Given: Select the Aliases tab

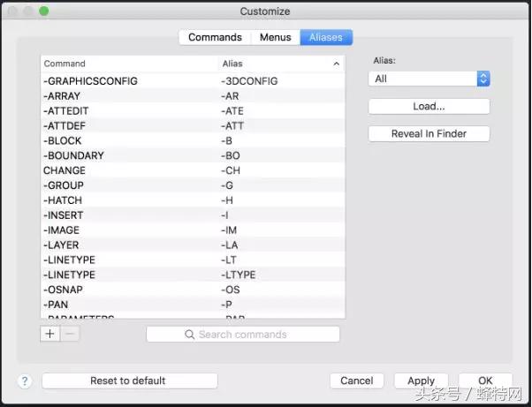Looking at the screenshot, I should [326, 37].
